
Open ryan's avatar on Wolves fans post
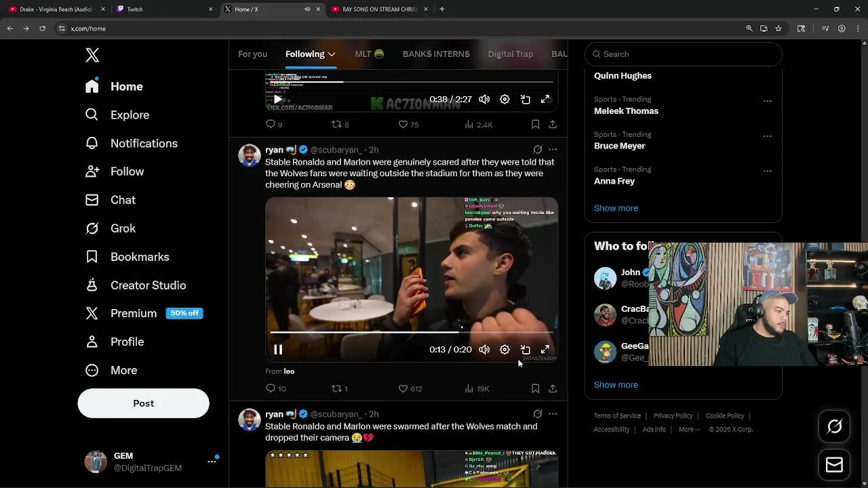click(x=250, y=155)
